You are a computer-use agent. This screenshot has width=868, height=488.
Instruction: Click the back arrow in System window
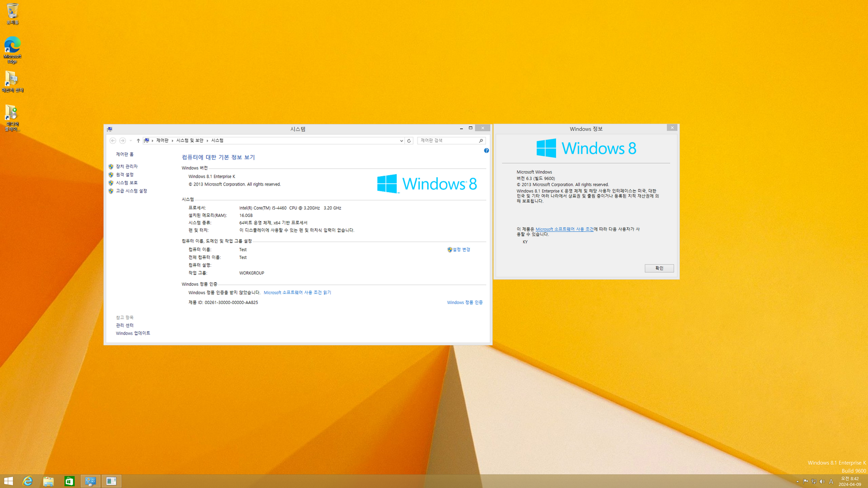click(x=113, y=140)
